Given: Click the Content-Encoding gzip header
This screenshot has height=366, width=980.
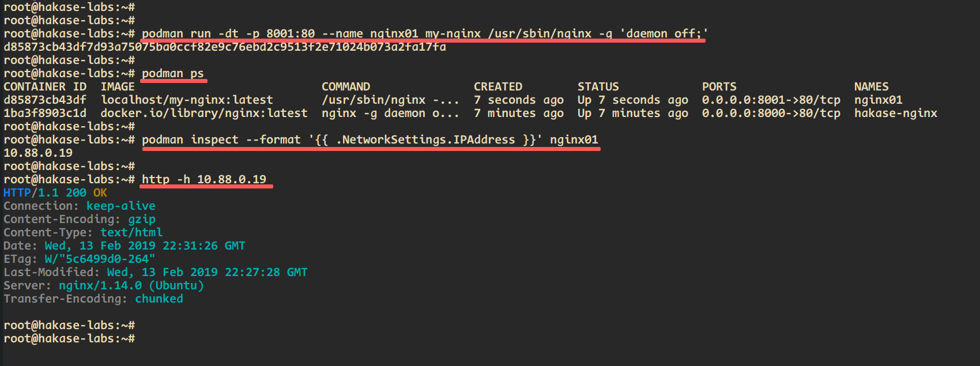Looking at the screenshot, I should pyautogui.click(x=80, y=219).
